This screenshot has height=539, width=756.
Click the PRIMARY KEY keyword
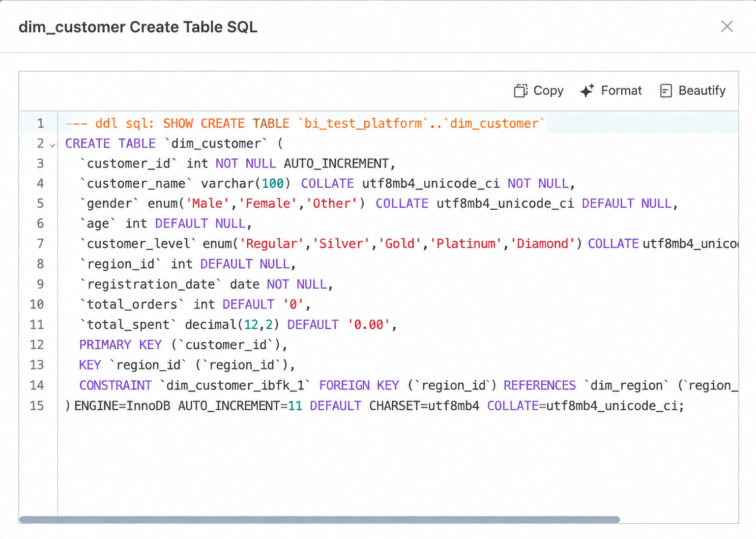[121, 345]
